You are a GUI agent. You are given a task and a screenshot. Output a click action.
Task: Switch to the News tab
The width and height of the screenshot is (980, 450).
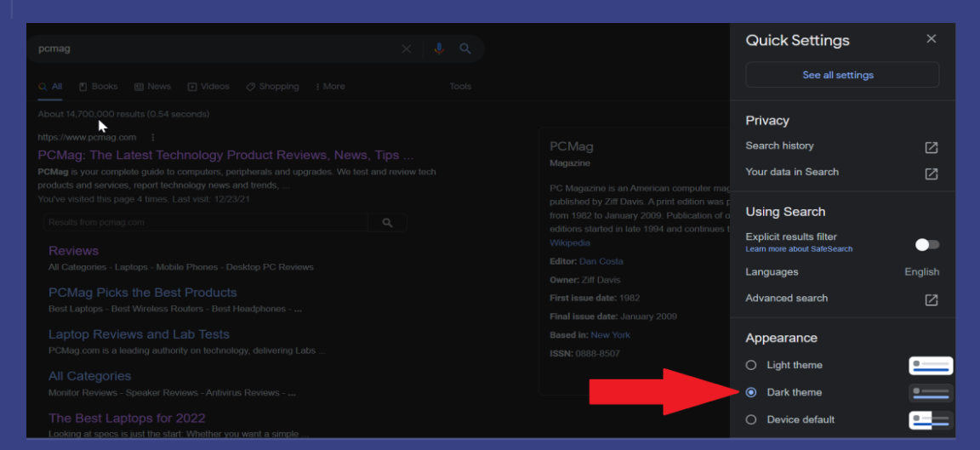pyautogui.click(x=152, y=86)
